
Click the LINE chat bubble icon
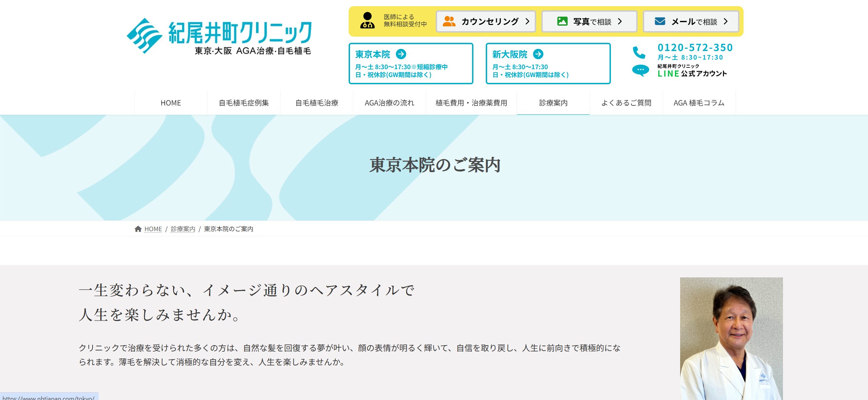pyautogui.click(x=640, y=71)
